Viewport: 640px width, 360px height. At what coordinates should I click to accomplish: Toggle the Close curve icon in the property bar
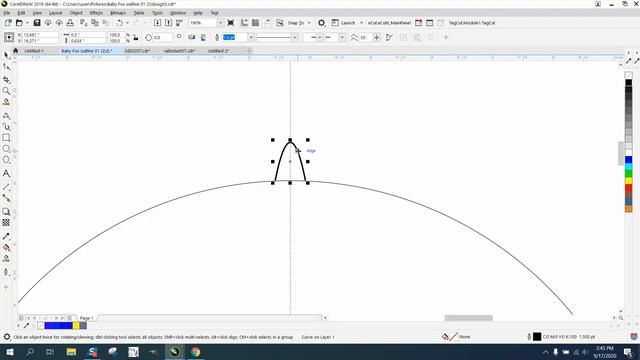[x=389, y=38]
